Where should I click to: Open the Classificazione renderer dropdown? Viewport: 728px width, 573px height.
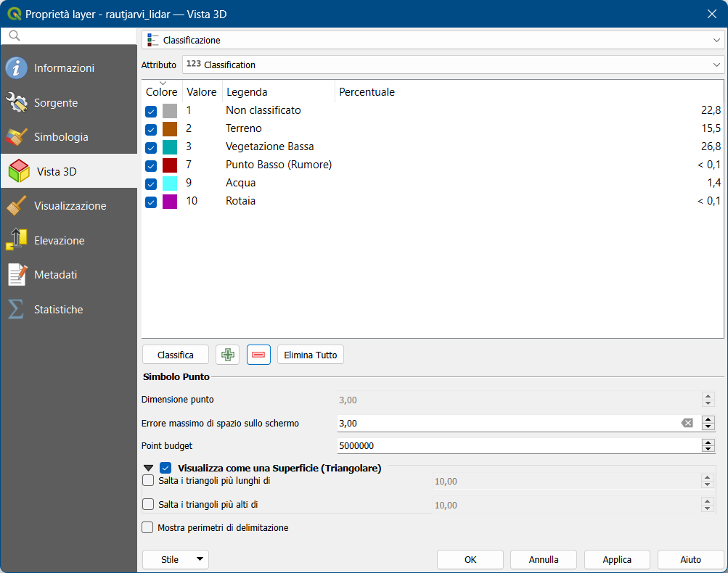[433, 41]
